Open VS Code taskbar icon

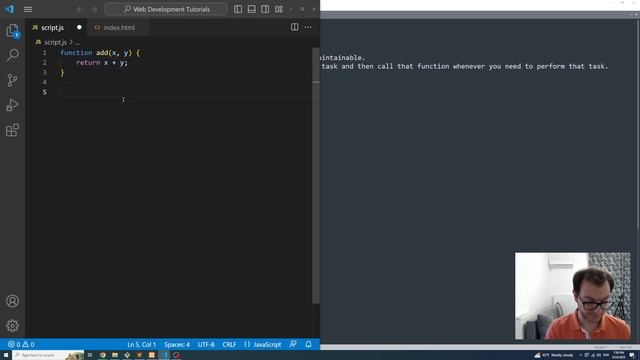click(164, 355)
